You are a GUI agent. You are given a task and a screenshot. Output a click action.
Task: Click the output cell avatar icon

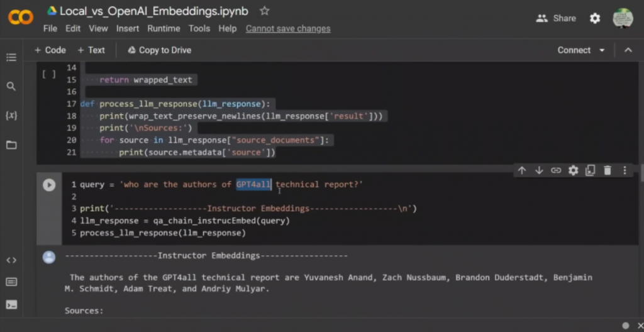pos(49,257)
